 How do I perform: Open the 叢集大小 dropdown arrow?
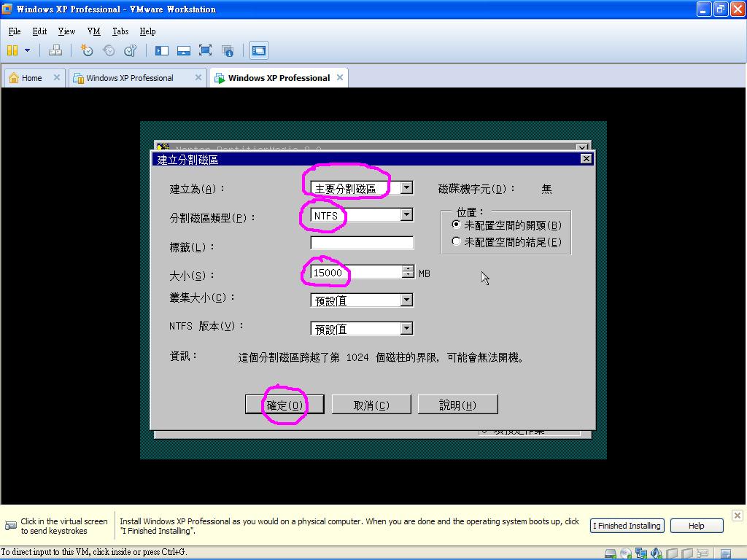coord(406,300)
